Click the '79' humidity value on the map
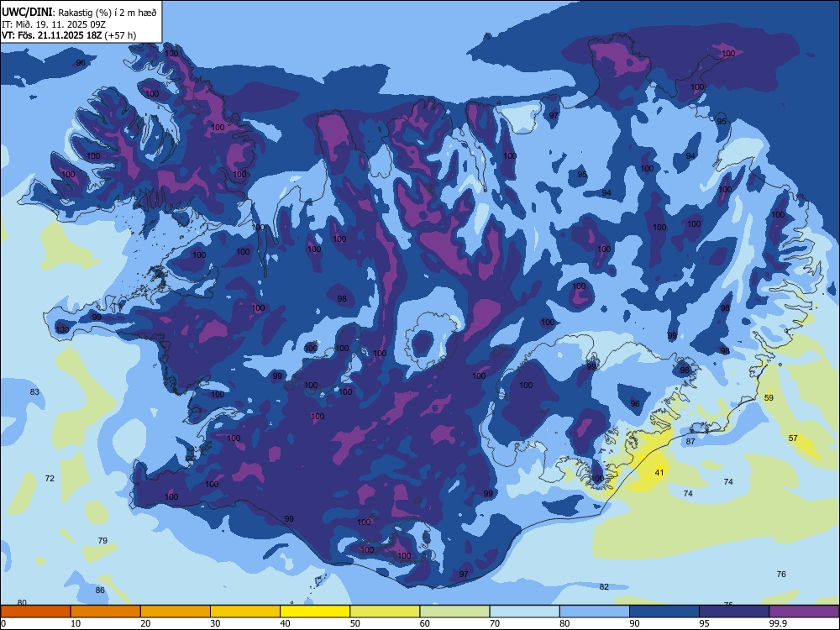 click(x=102, y=540)
